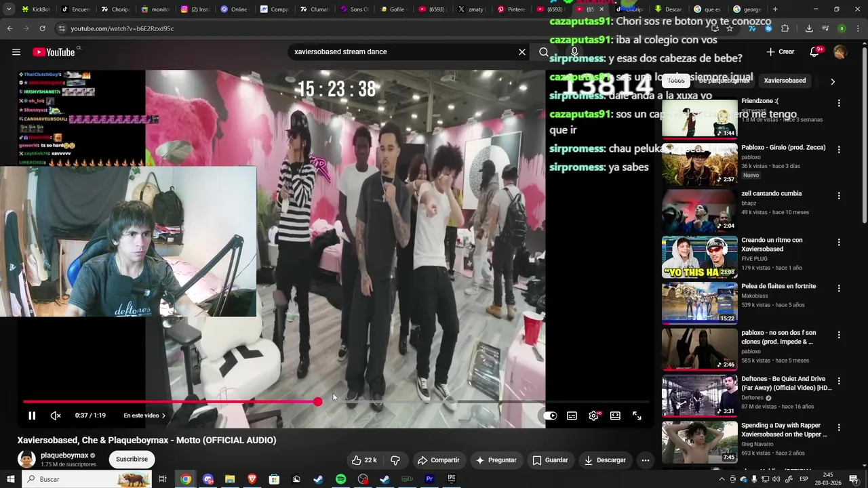Seek using the red progress bar handle

pos(318,402)
